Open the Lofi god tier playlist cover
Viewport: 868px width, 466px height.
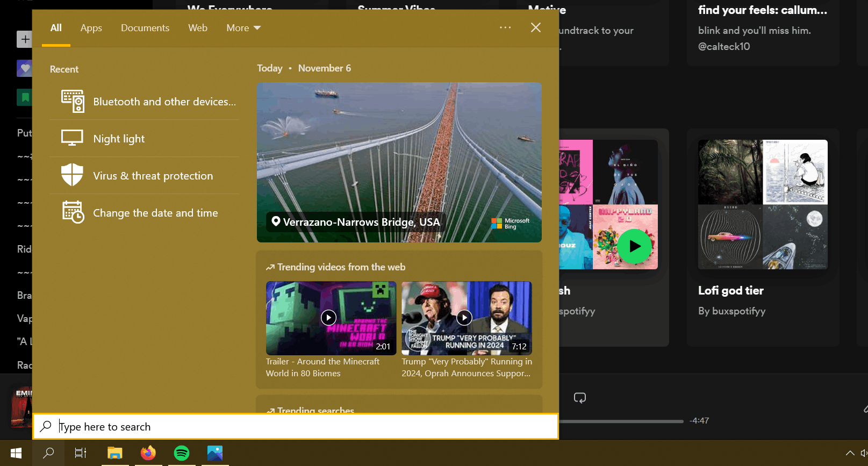(x=763, y=204)
